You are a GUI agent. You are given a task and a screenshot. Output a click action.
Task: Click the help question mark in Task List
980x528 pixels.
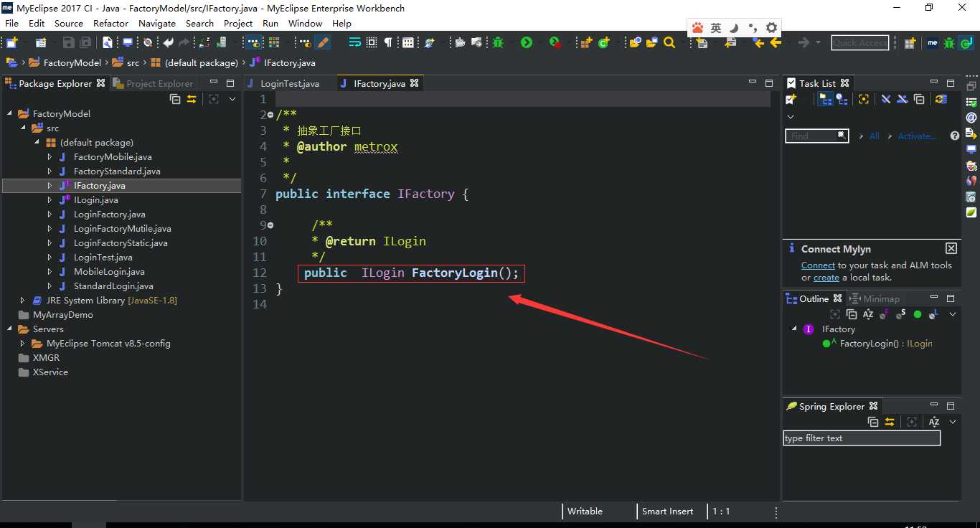pyautogui.click(x=955, y=136)
